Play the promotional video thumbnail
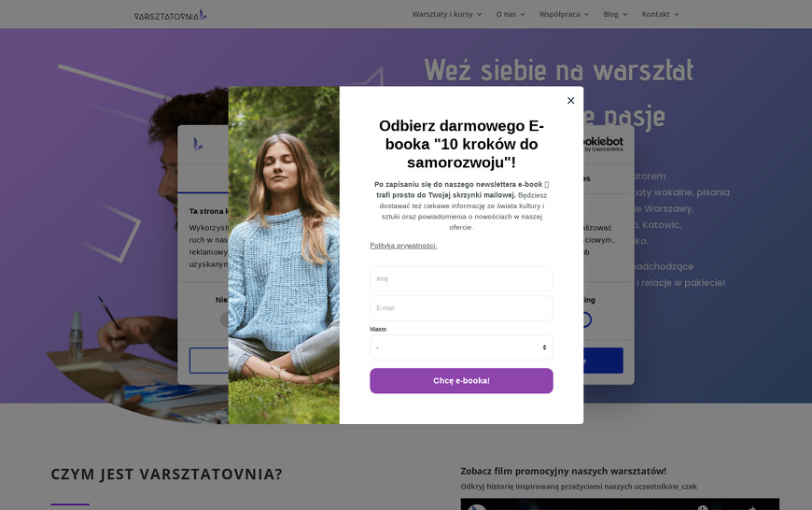This screenshot has width=812, height=510. click(x=620, y=503)
